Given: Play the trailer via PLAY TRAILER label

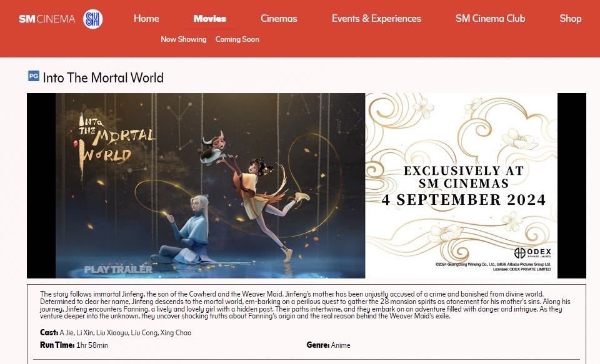Looking at the screenshot, I should pos(118,269).
